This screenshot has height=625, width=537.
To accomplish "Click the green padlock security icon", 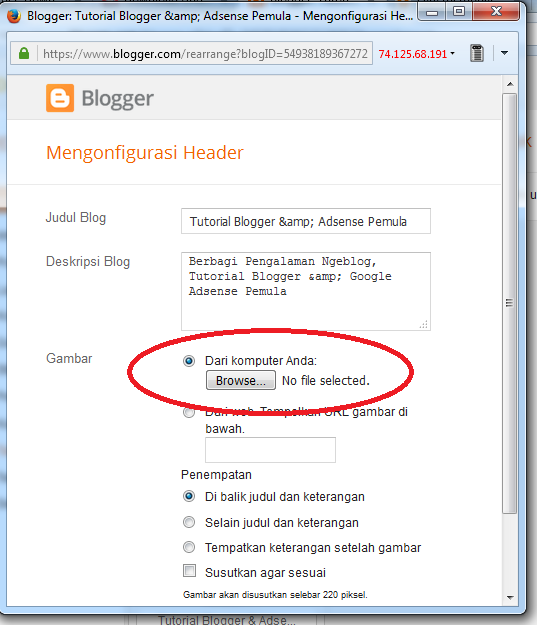I will click(x=24, y=53).
